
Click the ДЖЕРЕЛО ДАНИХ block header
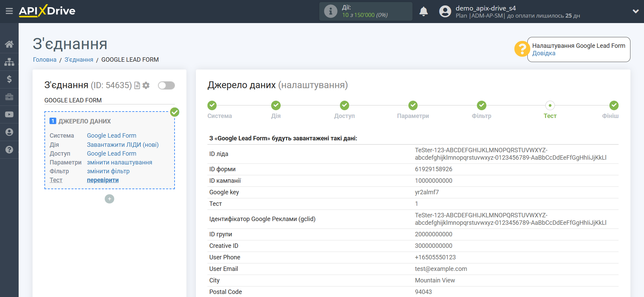click(85, 121)
